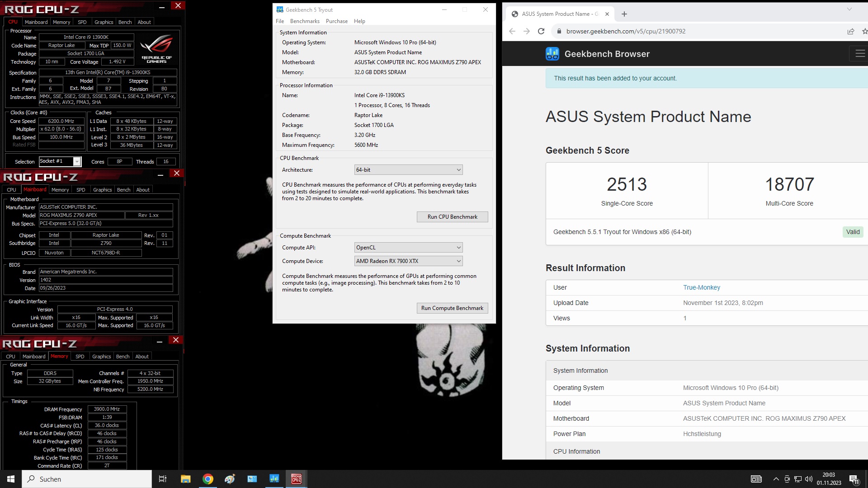Image resolution: width=868 pixels, height=488 pixels.
Task: Open the Help menu in Geekbench
Action: pos(359,21)
